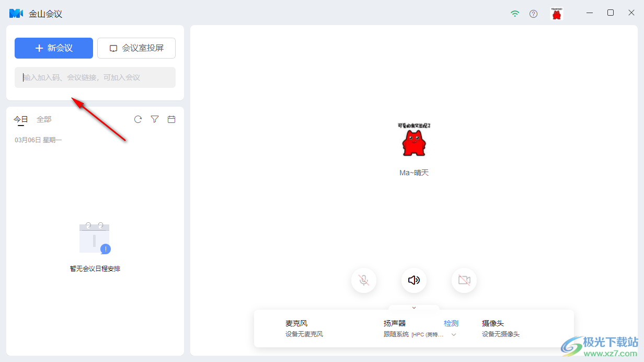
Task: Click the 摄像头 label
Action: [x=493, y=323]
